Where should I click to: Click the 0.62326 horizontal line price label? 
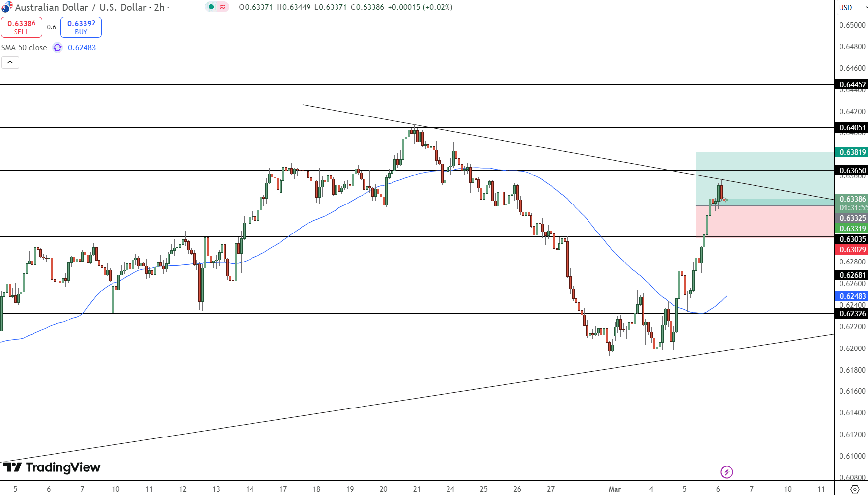point(852,314)
